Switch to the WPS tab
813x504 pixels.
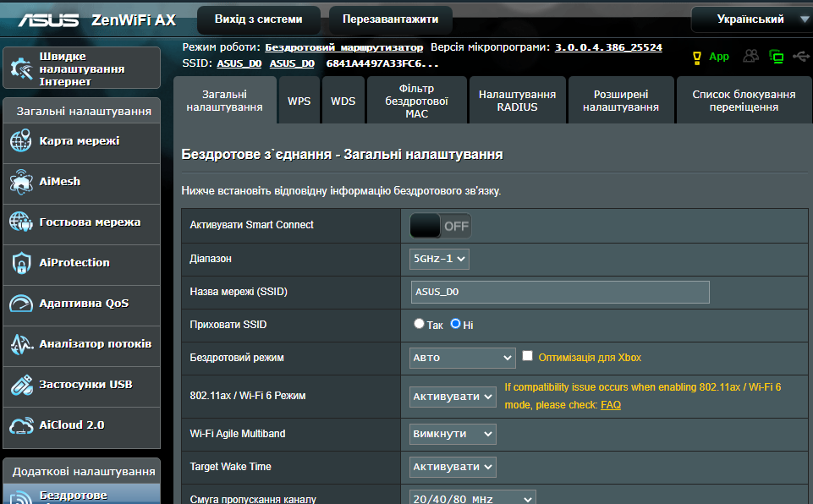point(299,101)
